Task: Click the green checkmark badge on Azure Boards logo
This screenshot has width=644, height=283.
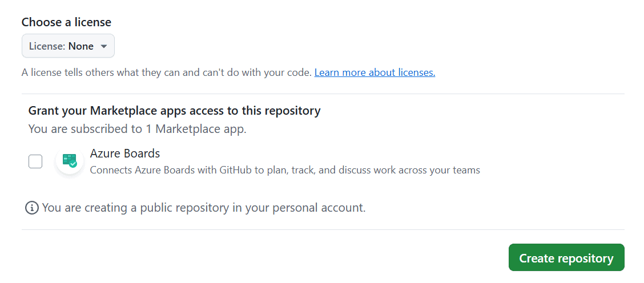Action: (73, 164)
